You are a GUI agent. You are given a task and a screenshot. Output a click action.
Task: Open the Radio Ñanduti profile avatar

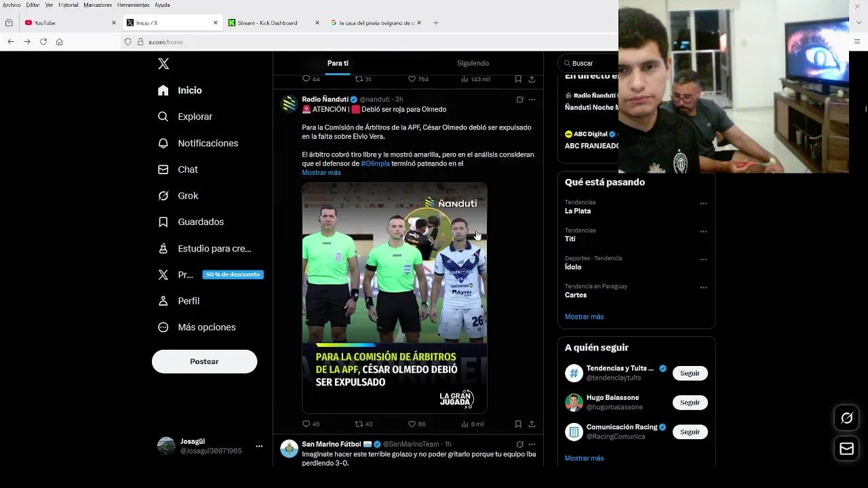pyautogui.click(x=290, y=104)
